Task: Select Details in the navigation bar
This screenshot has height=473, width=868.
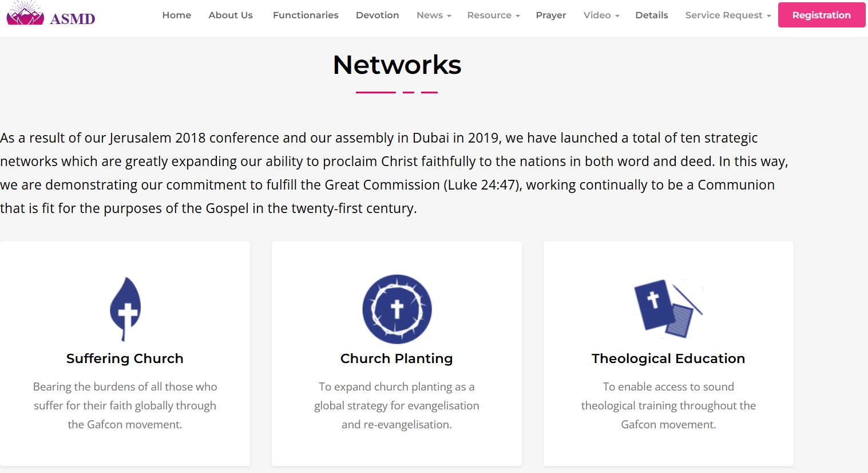Action: pyautogui.click(x=652, y=15)
